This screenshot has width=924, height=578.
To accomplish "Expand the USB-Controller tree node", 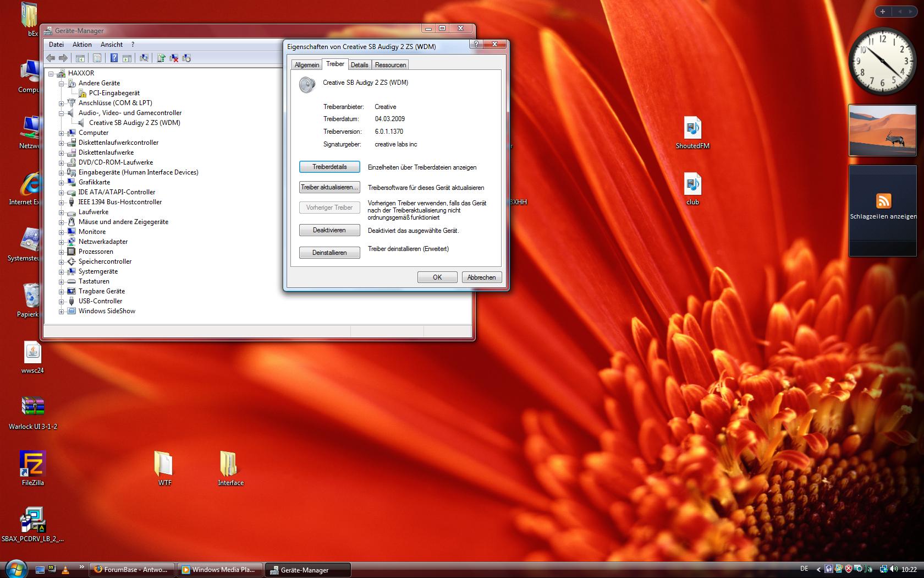I will pyautogui.click(x=62, y=301).
